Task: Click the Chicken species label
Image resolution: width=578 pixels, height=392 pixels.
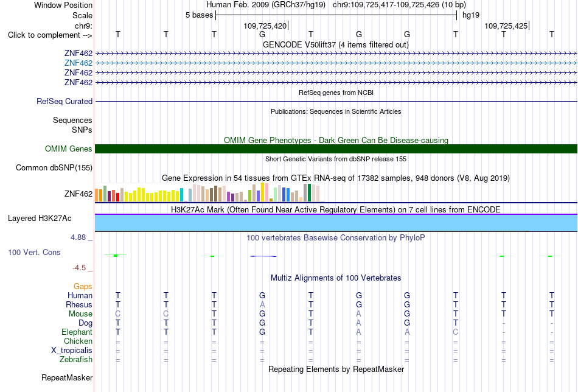Action: (78, 341)
